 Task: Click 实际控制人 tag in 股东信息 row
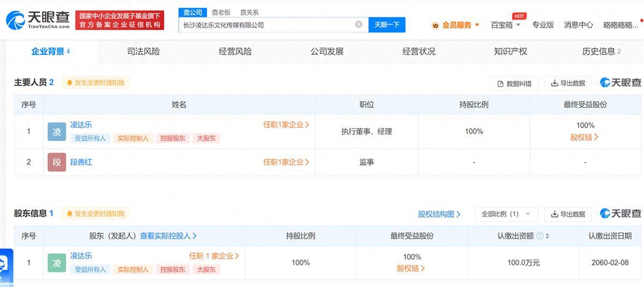133,270
